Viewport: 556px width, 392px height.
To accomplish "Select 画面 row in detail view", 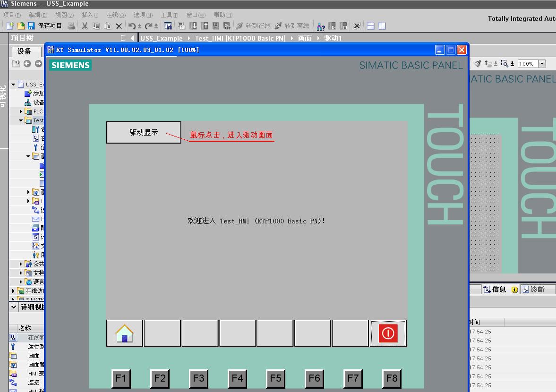I will [26, 356].
